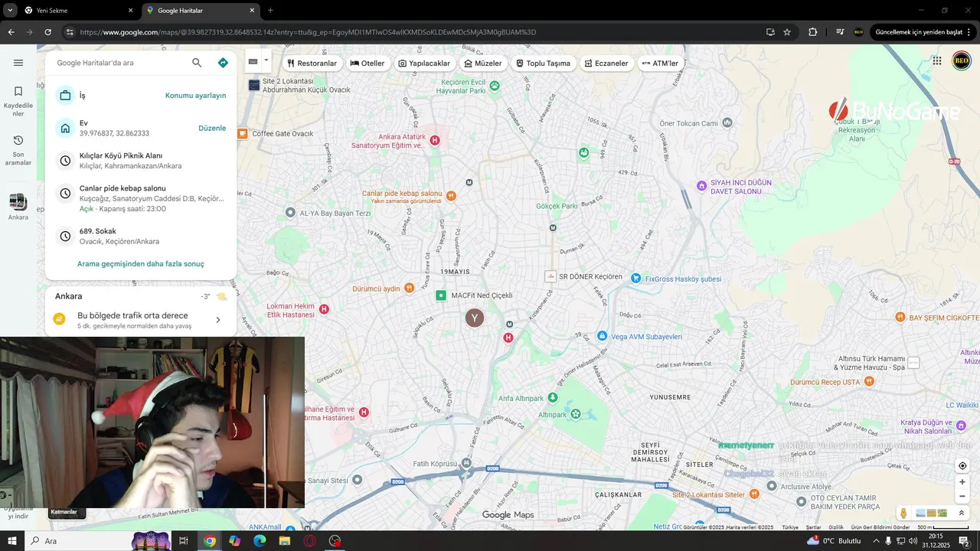Select the Yapılacaklar category chip
980x551 pixels.
pyautogui.click(x=424, y=63)
